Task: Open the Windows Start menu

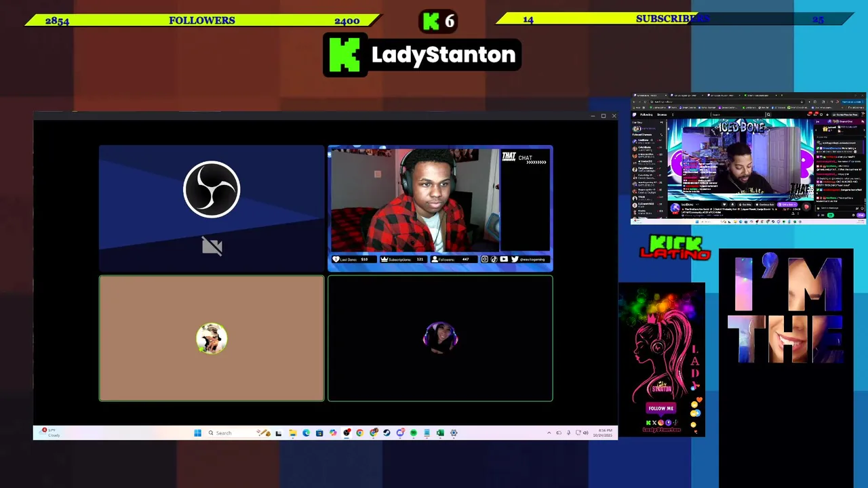Action: click(x=197, y=432)
